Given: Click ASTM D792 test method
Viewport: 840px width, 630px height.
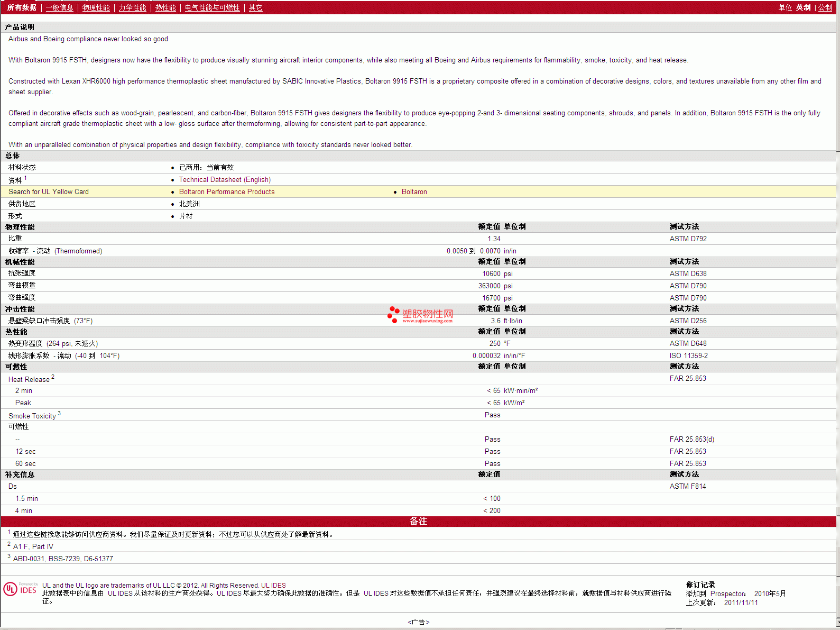Looking at the screenshot, I should [688, 239].
